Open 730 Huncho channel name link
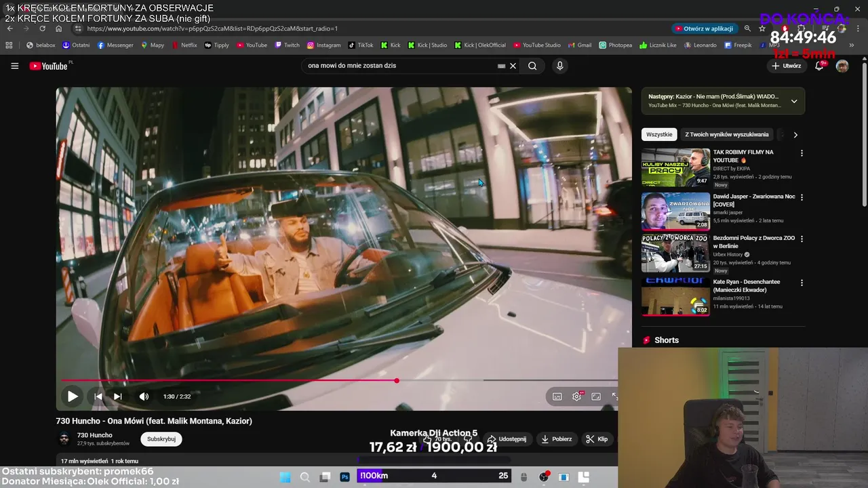The width and height of the screenshot is (868, 488). pos(95,435)
